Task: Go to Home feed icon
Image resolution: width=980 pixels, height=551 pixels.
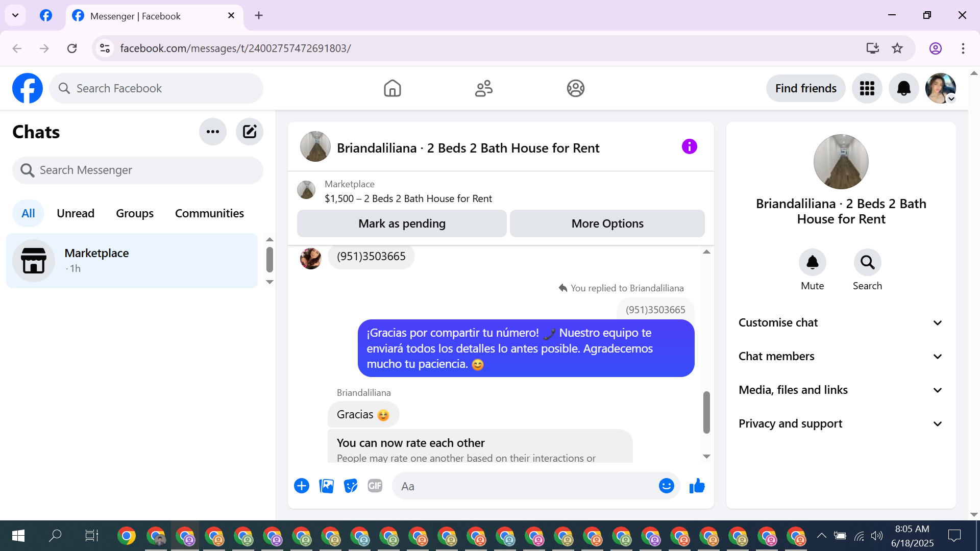Action: click(x=393, y=88)
